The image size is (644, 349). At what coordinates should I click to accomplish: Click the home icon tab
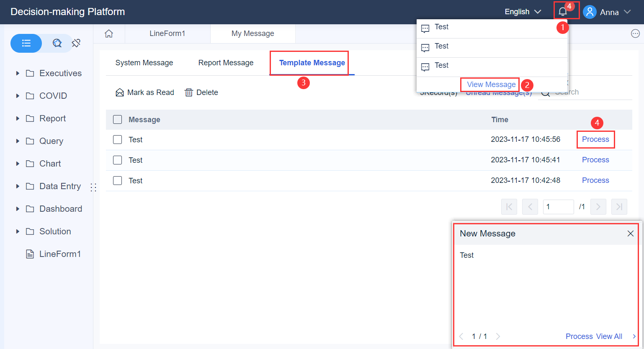[x=109, y=33]
